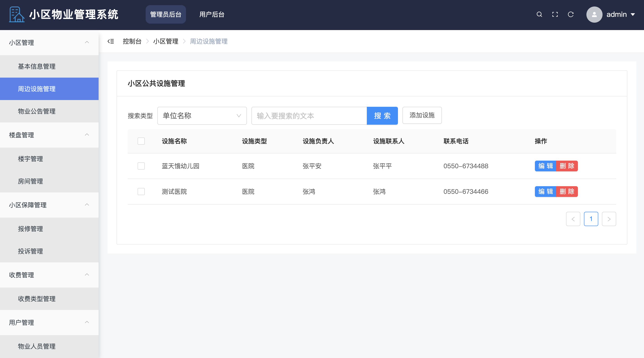Click the 蓝天饿幼儿园 name cell
The height and width of the screenshot is (358, 644).
(x=181, y=166)
